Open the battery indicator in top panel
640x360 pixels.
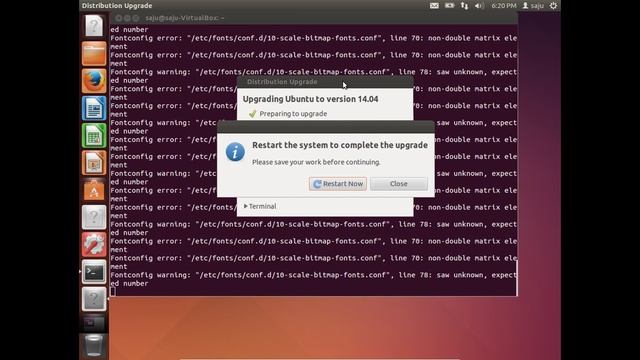449,6
